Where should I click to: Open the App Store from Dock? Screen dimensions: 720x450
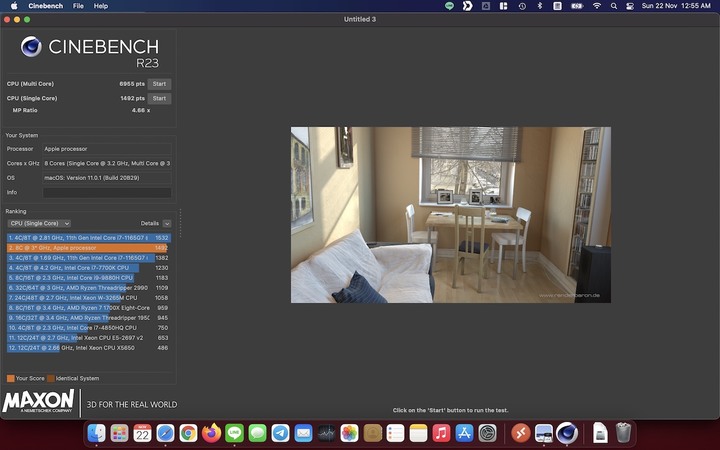pyautogui.click(x=464, y=433)
